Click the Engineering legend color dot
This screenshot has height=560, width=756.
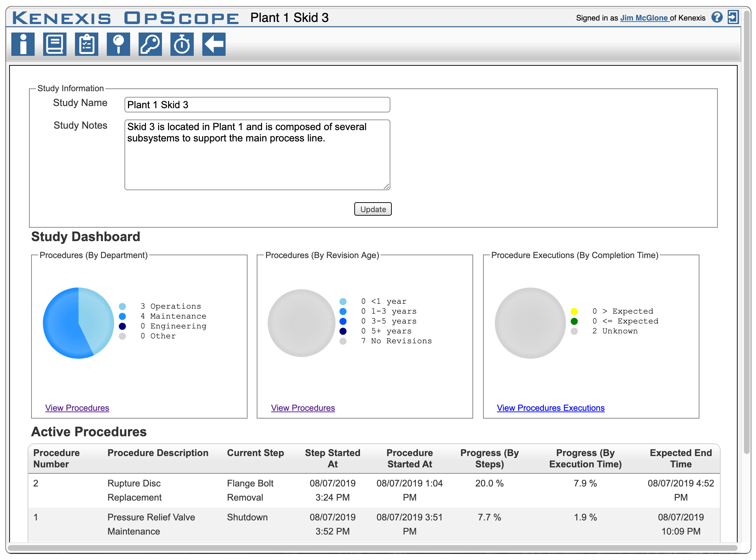tap(122, 326)
